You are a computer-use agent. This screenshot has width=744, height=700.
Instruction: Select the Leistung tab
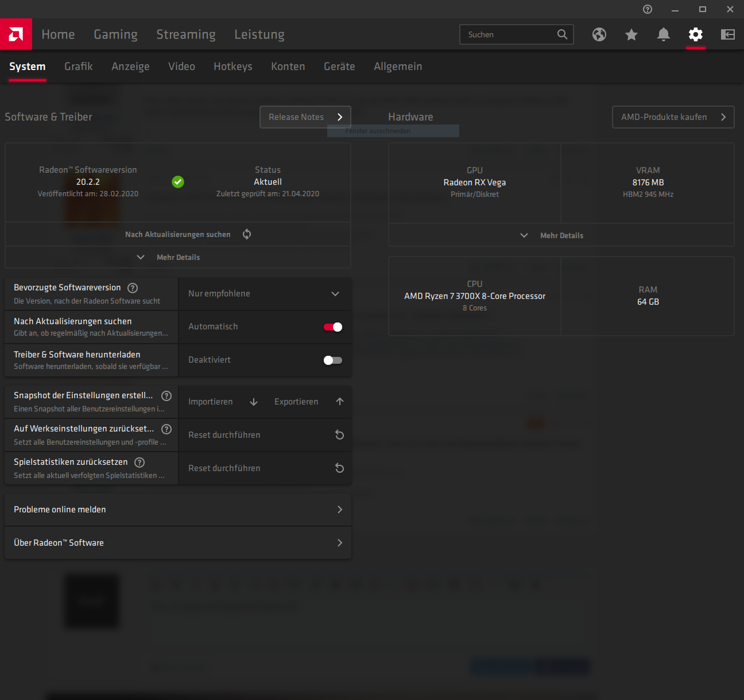[259, 34]
